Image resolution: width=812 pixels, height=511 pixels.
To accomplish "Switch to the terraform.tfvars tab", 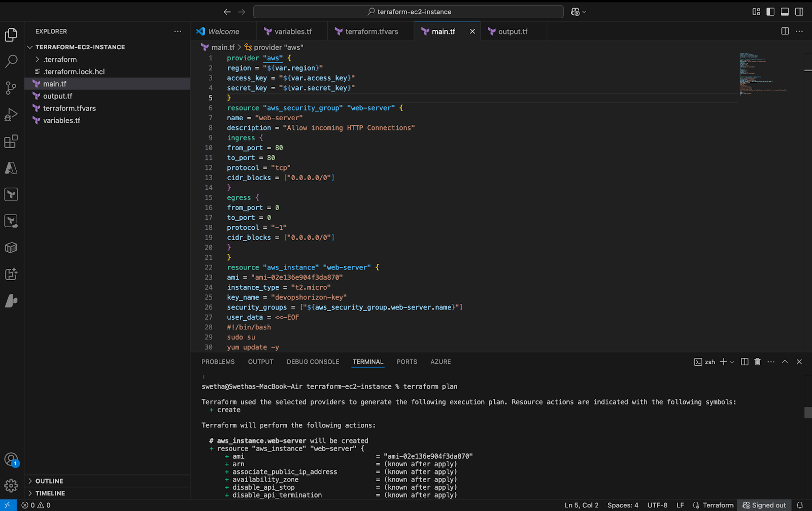I will point(370,31).
